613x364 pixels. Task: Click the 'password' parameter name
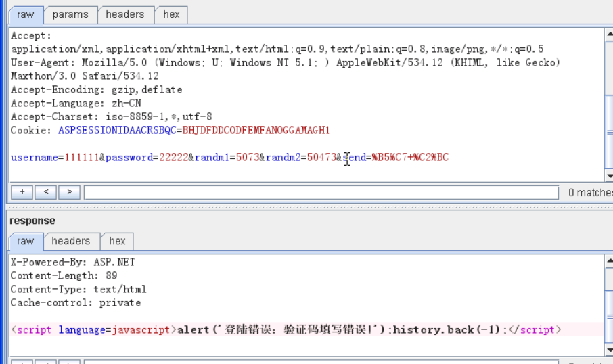click(x=129, y=158)
